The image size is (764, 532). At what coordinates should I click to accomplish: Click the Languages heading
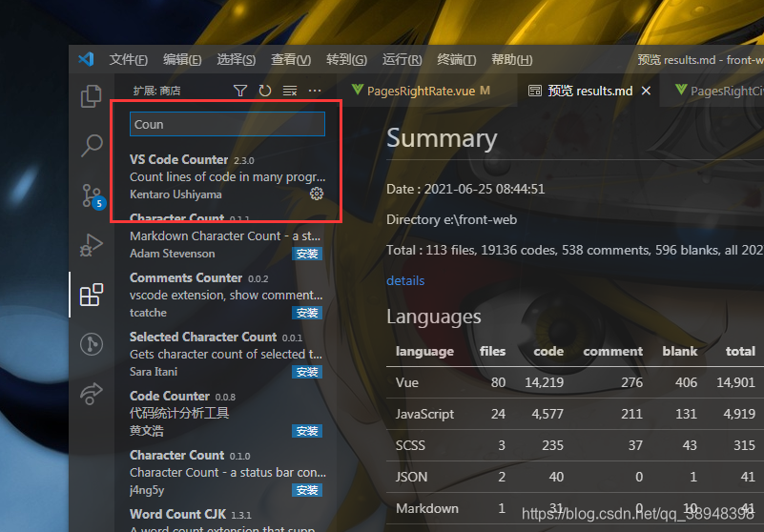434,317
